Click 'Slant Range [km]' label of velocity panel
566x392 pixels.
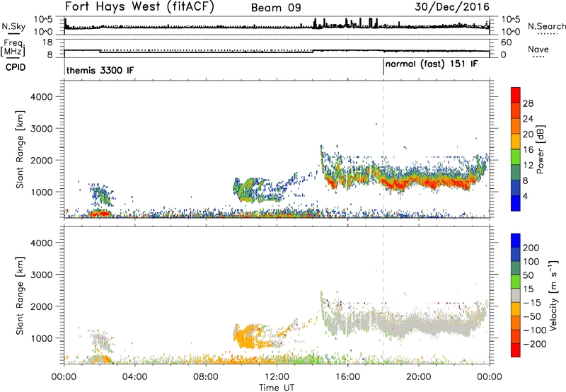tap(20, 296)
